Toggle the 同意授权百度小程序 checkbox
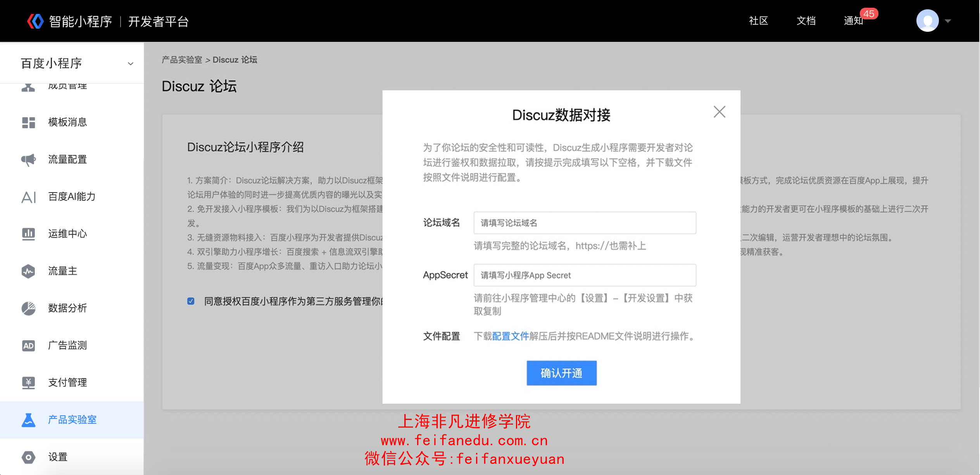 pyautogui.click(x=191, y=301)
